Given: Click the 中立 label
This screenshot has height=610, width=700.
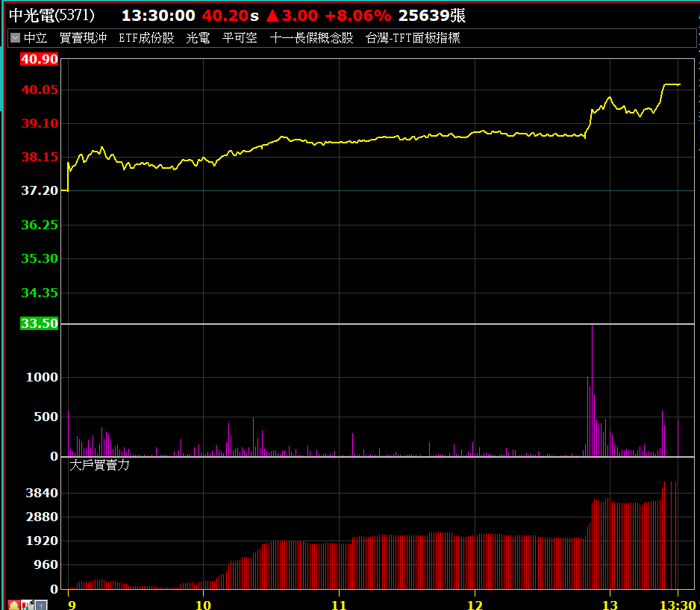Looking at the screenshot, I should [x=35, y=38].
